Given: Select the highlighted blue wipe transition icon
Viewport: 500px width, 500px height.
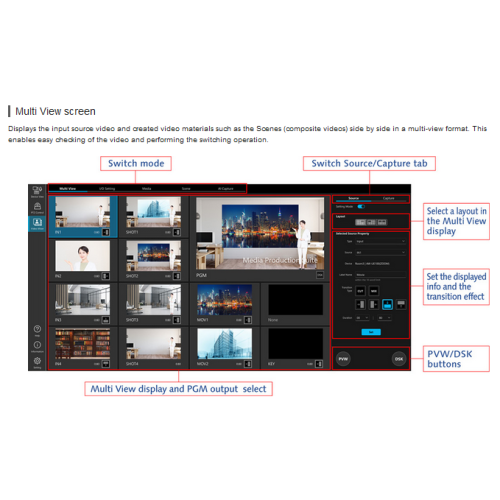Looking at the screenshot, I should coord(387,304).
